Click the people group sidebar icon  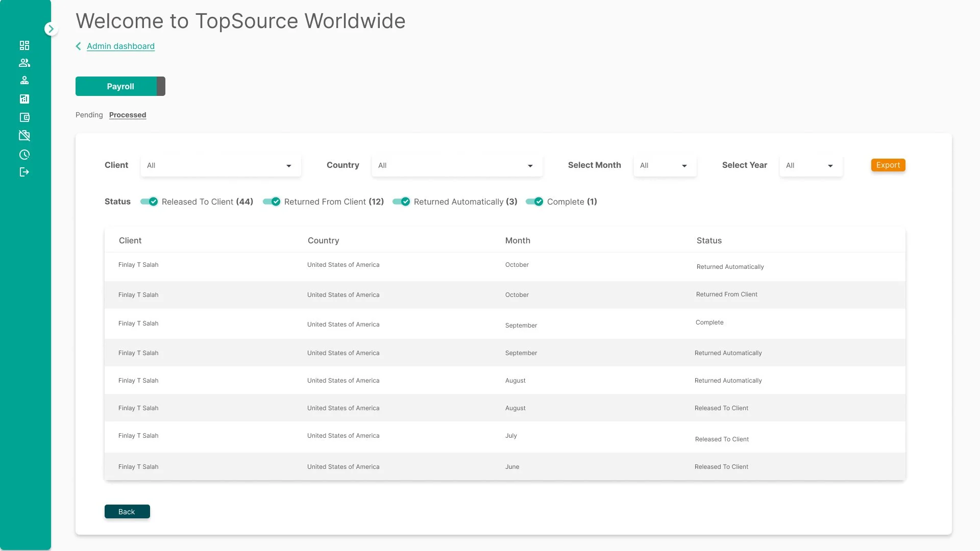coord(24,63)
